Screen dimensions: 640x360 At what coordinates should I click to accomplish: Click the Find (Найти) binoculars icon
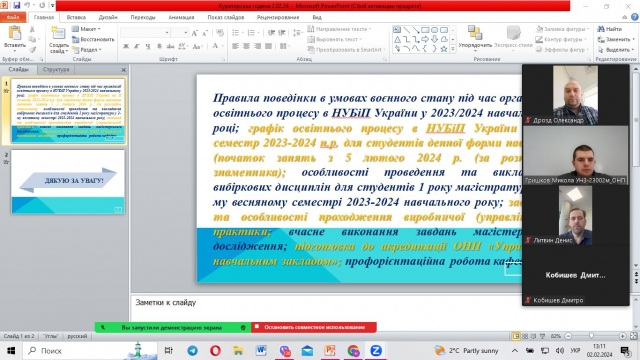point(601,29)
